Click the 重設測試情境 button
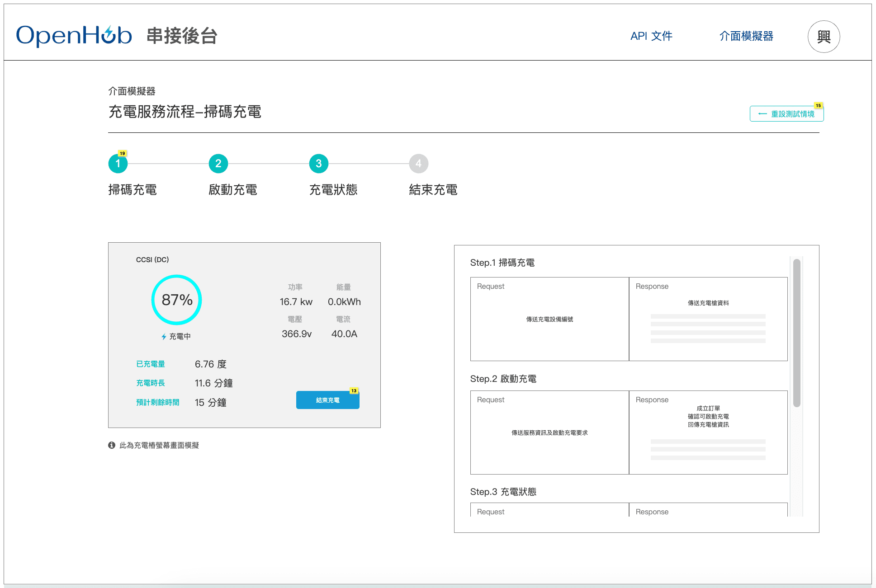The width and height of the screenshot is (876, 588). point(786,114)
